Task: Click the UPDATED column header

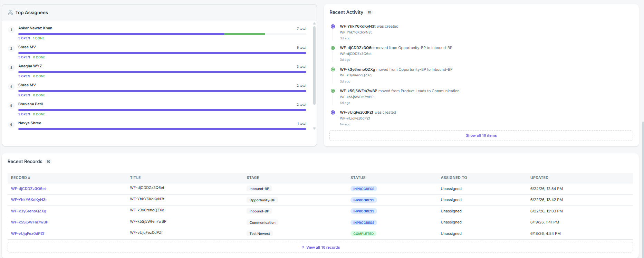Action: coord(539,178)
